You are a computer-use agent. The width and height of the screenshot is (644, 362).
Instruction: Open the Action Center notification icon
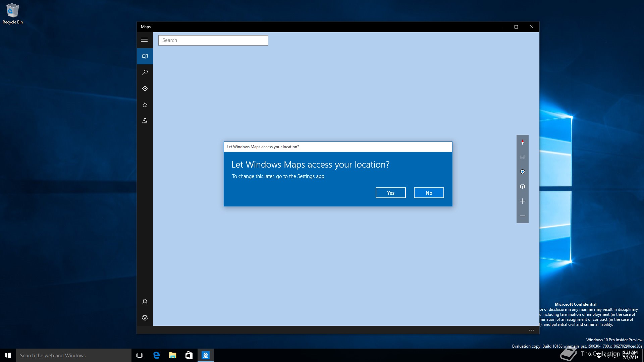click(x=615, y=355)
